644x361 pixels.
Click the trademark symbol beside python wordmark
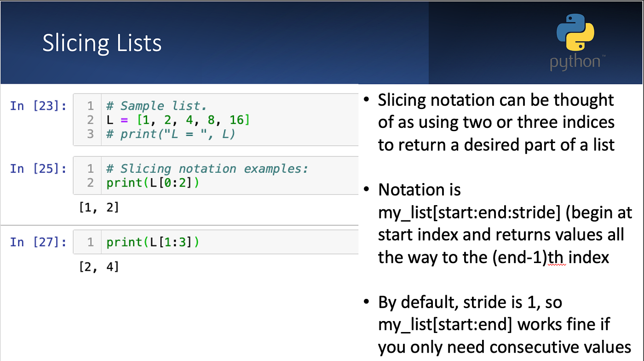(604, 56)
